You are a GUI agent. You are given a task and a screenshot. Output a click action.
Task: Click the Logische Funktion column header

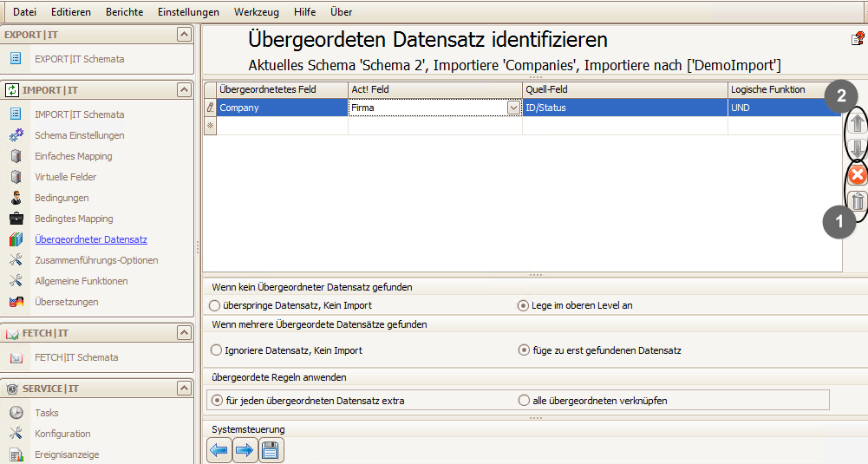pos(785,89)
